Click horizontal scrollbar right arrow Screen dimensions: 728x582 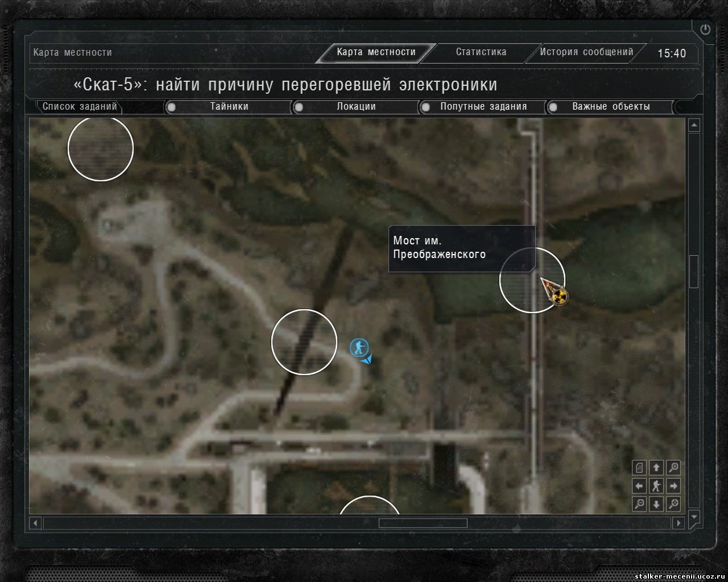coord(678,523)
